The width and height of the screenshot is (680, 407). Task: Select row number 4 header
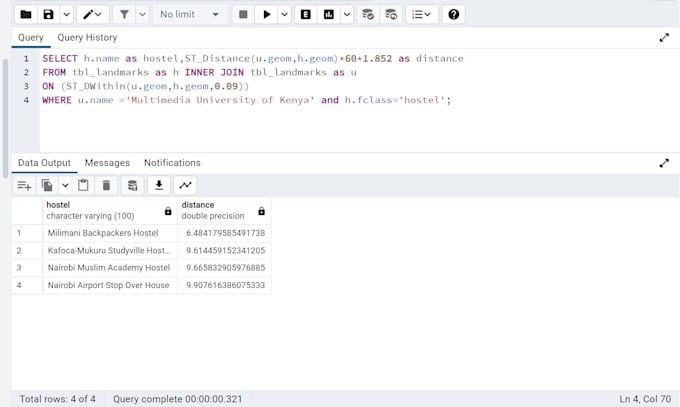(27, 286)
